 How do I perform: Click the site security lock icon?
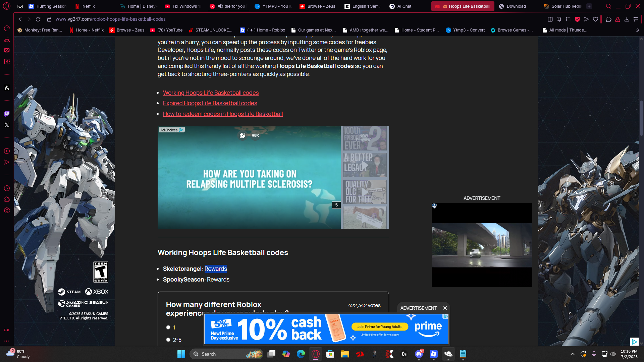point(49,19)
